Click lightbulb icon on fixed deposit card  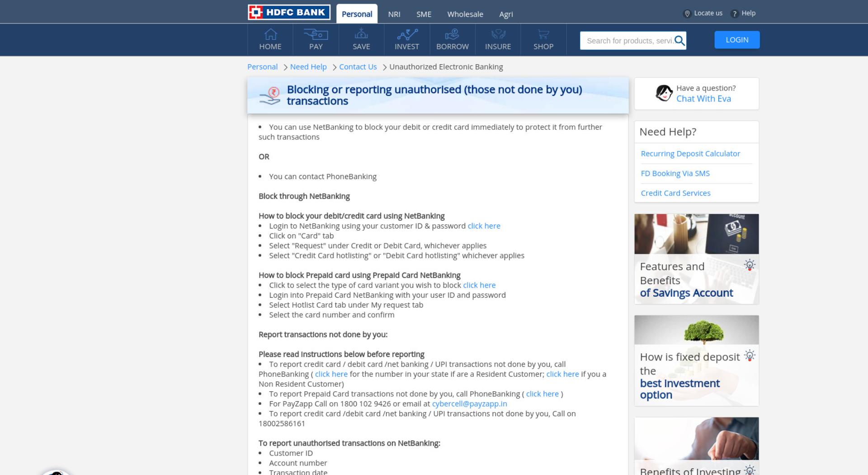750,356
